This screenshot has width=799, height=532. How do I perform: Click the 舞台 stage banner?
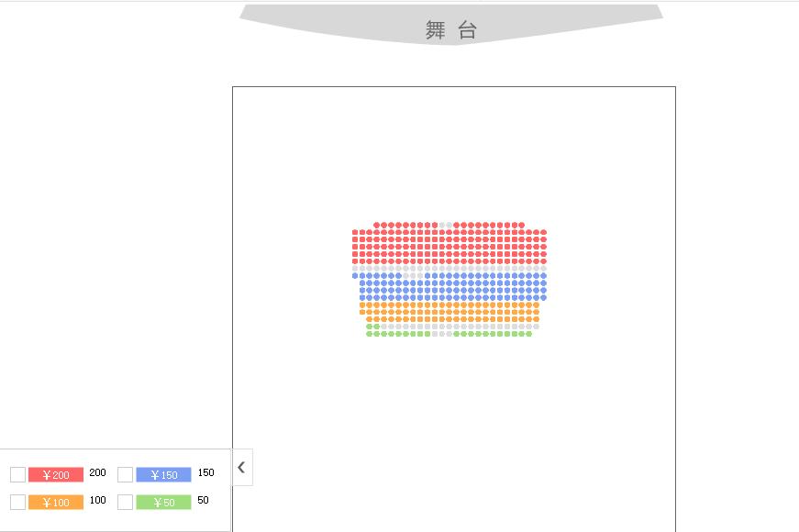(450, 28)
